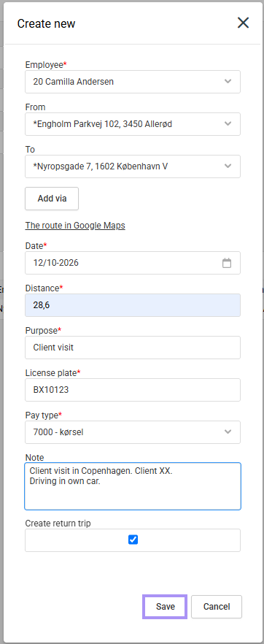264x644 pixels.
Task: Close the Create new dialog
Action: click(243, 23)
